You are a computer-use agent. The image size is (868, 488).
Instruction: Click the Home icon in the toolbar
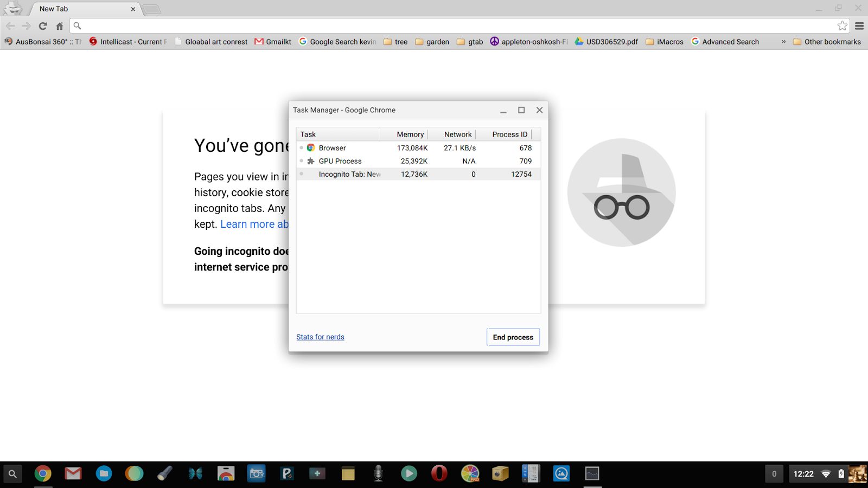[60, 26]
